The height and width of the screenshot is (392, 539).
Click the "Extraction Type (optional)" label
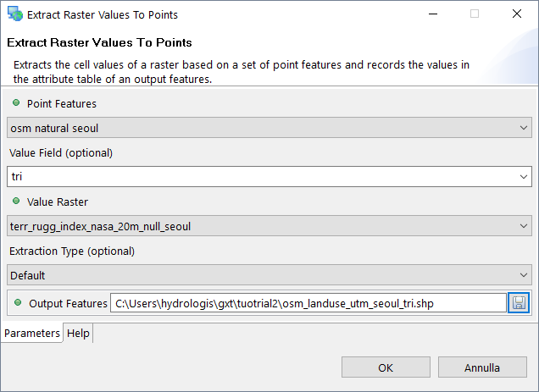[72, 251]
